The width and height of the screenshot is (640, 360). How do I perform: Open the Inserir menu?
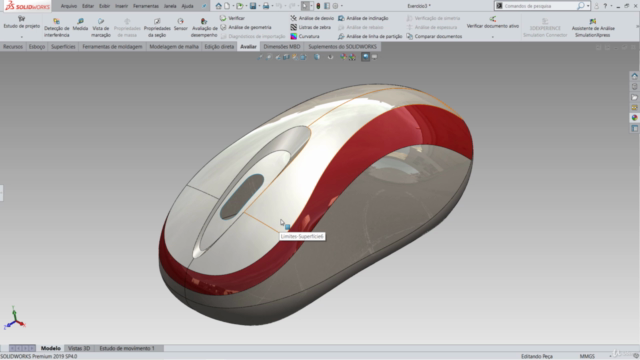(121, 6)
